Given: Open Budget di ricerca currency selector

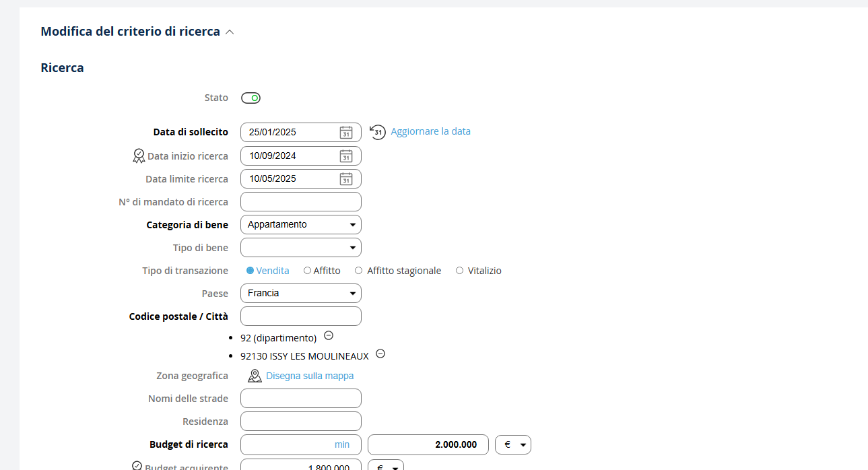Looking at the screenshot, I should pos(512,444).
